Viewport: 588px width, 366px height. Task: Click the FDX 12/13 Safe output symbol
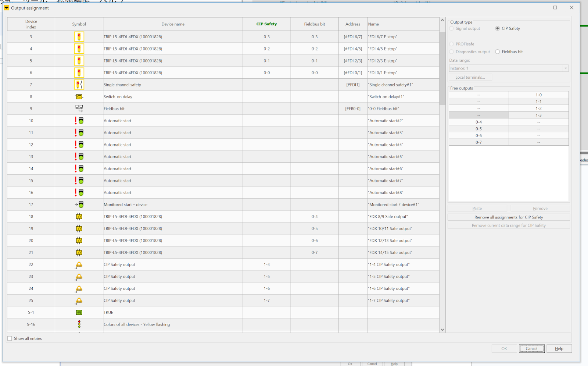coord(79,241)
